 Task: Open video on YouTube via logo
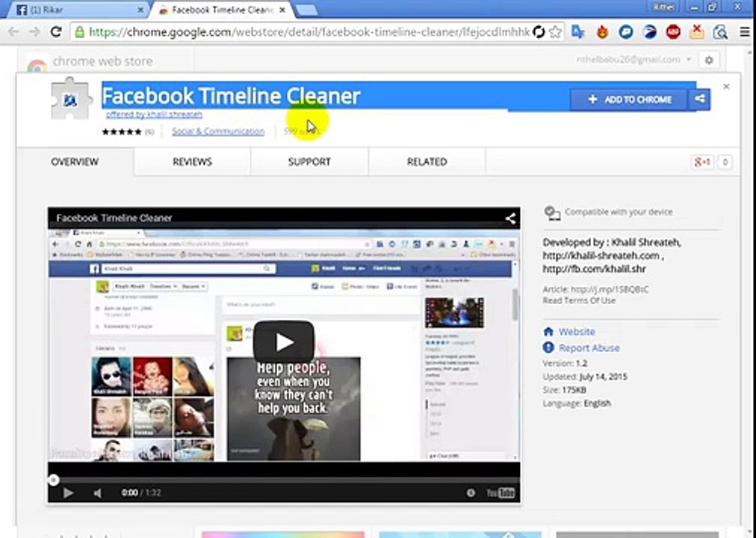point(501,492)
